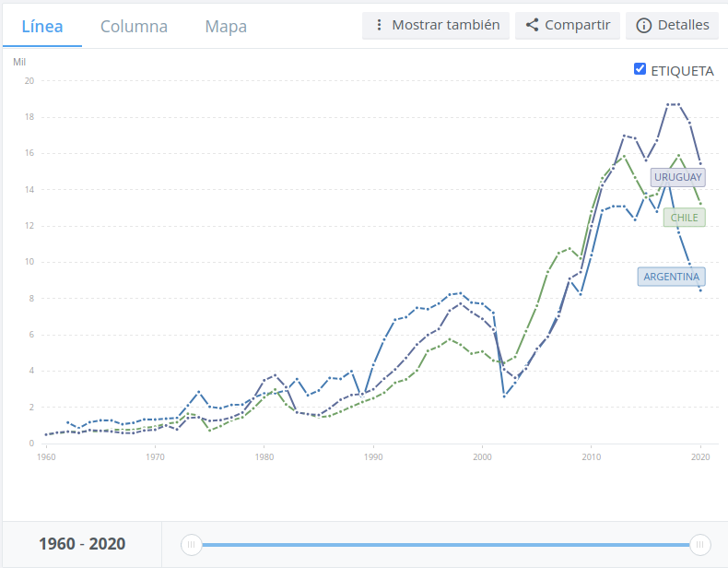
Task: Click the 20 gridline label on the y-axis
Action: pyautogui.click(x=29, y=81)
